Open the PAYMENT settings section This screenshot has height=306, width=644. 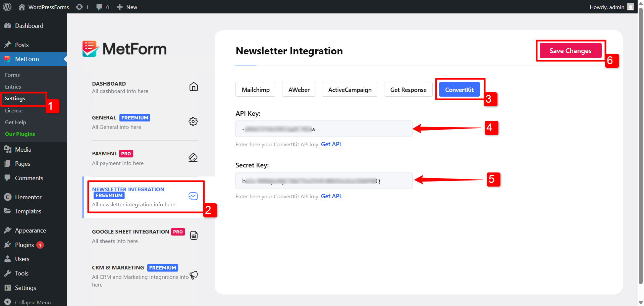coord(145,158)
